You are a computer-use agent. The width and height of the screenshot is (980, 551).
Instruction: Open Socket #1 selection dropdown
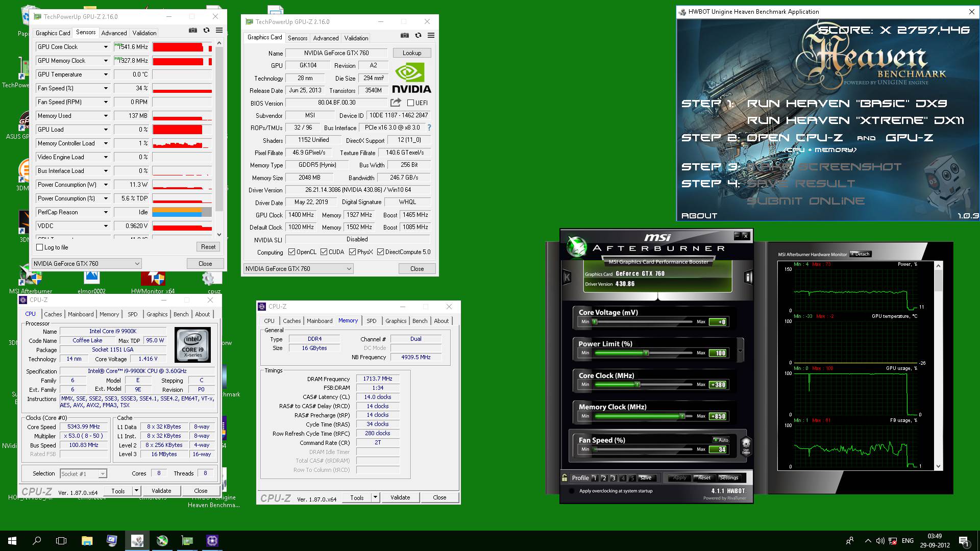84,474
